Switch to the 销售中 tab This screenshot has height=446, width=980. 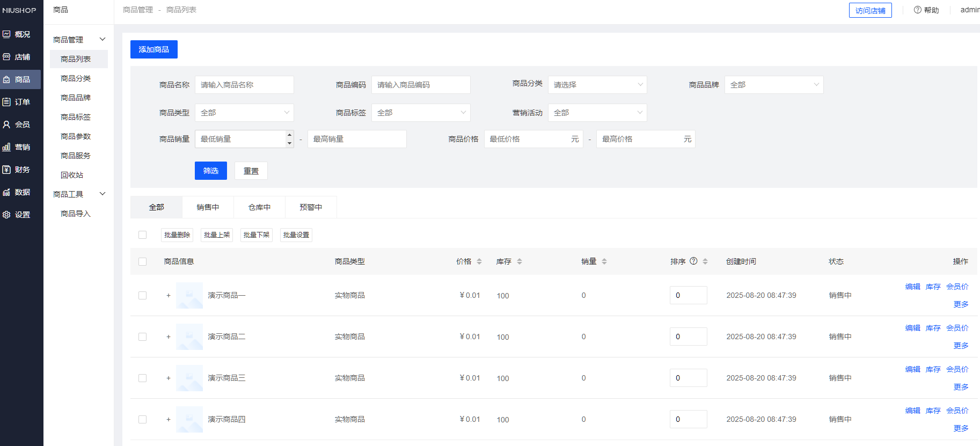(x=208, y=207)
